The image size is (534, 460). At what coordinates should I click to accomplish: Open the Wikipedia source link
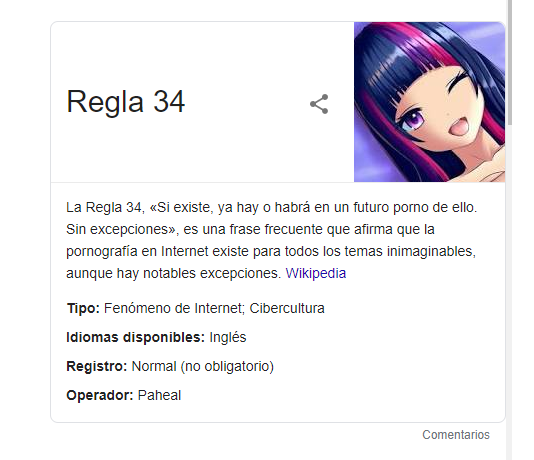tap(316, 273)
